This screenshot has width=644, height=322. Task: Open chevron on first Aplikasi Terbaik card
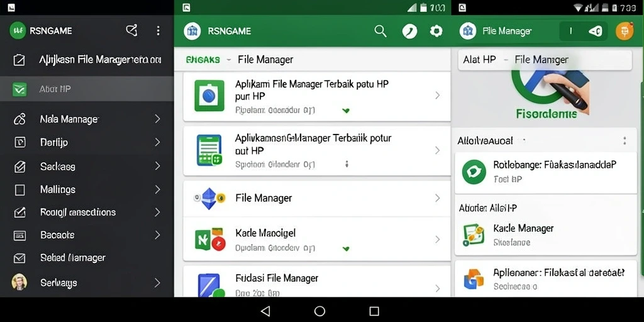coord(438,96)
